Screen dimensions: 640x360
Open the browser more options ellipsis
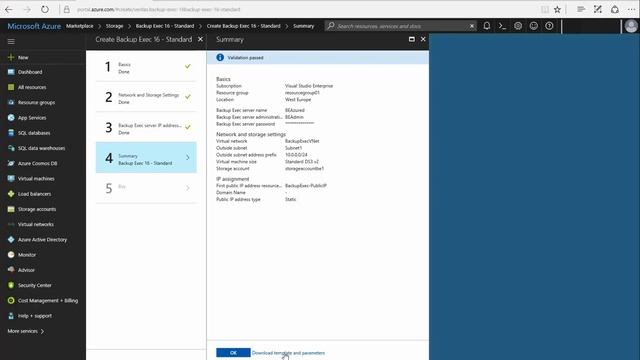tap(631, 9)
